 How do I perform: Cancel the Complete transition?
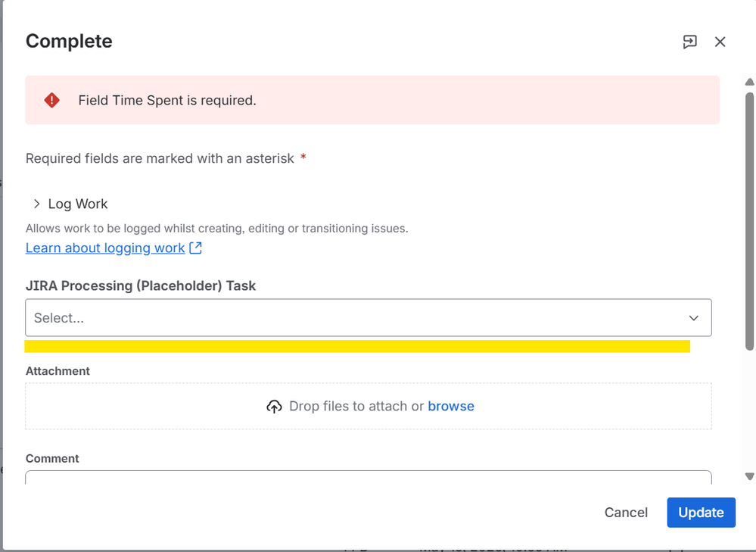(626, 513)
